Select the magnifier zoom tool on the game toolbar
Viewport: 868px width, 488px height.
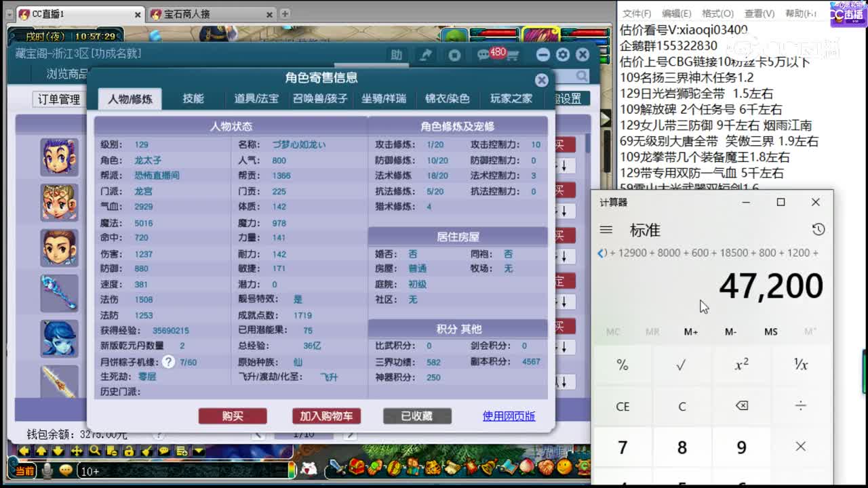coord(94,451)
